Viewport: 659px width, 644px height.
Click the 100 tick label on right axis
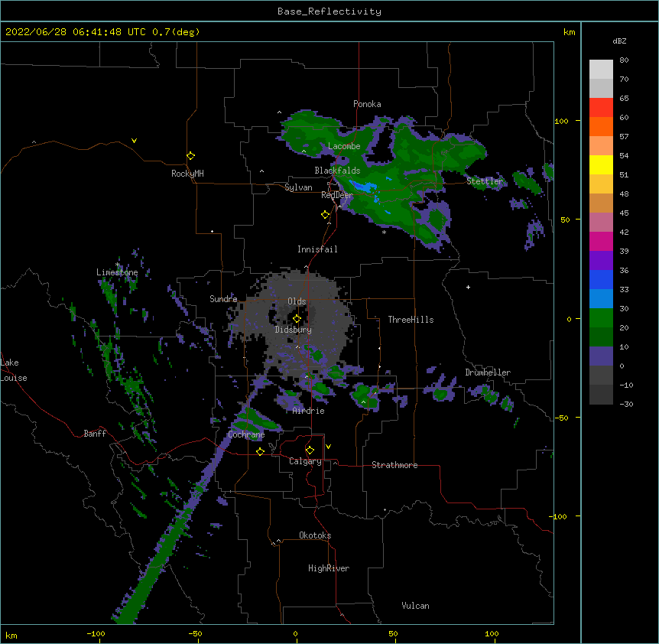(561, 121)
